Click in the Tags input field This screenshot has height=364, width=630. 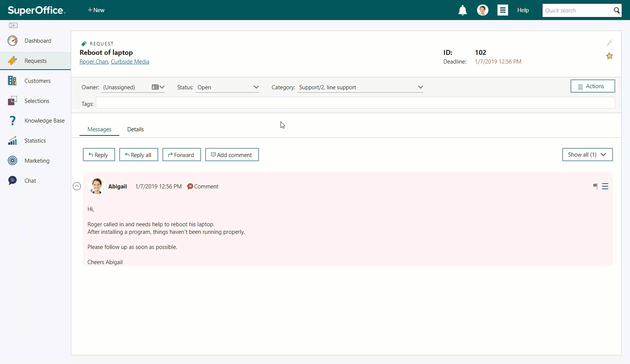coord(355,103)
